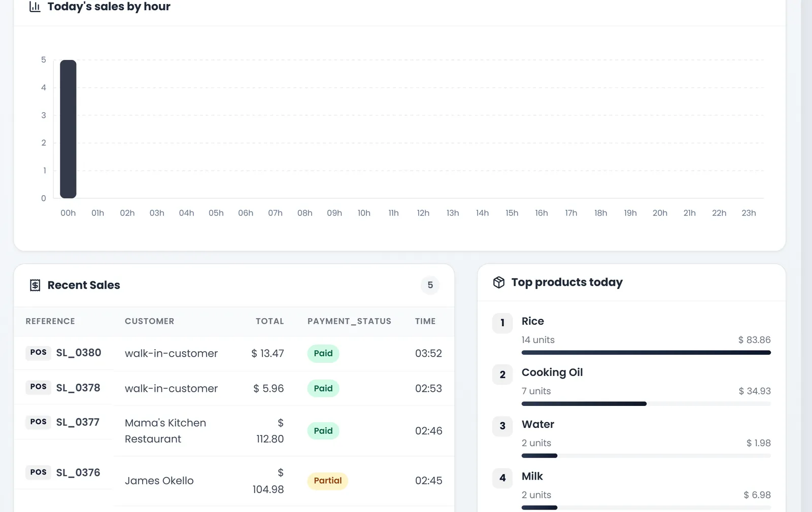This screenshot has width=812, height=512.
Task: Open sale reference SL_0376
Action: 78,472
